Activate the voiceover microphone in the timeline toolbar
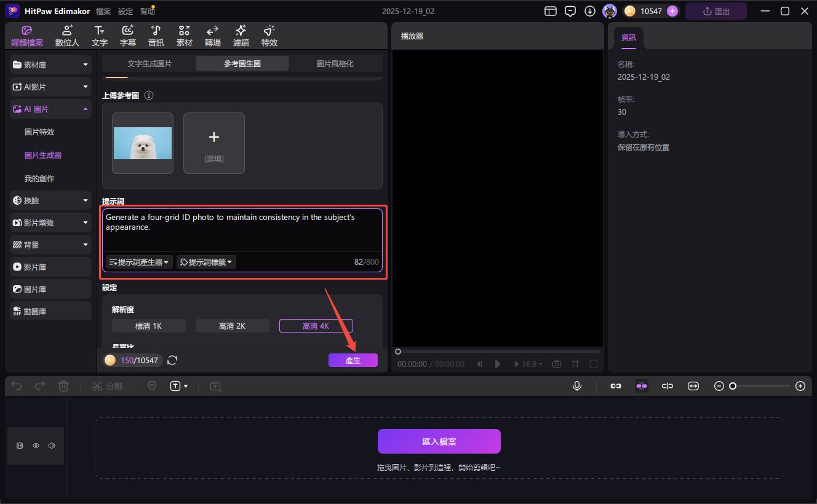The image size is (817, 504). [576, 385]
